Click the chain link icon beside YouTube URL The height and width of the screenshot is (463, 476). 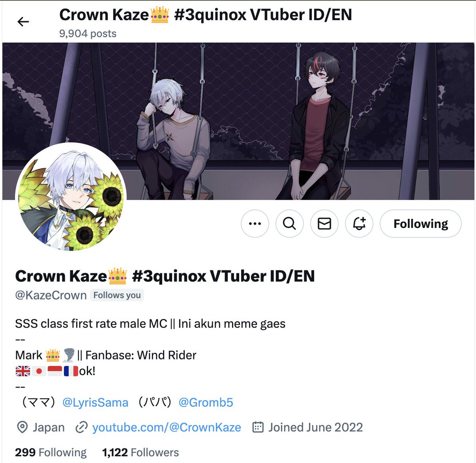tap(81, 427)
